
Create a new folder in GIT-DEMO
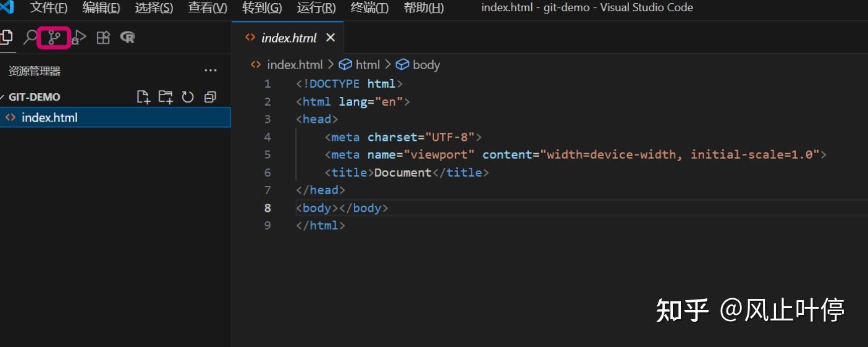pyautogui.click(x=166, y=97)
